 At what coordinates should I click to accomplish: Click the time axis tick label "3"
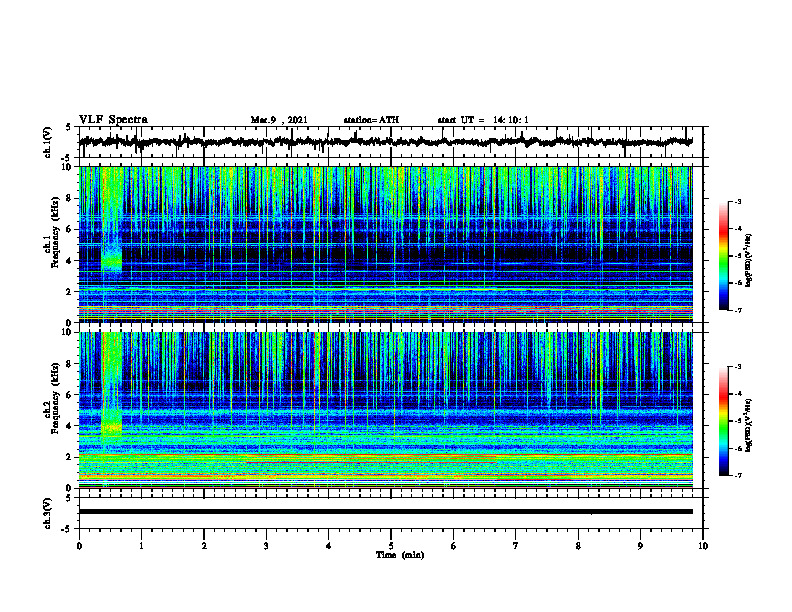coord(266,546)
